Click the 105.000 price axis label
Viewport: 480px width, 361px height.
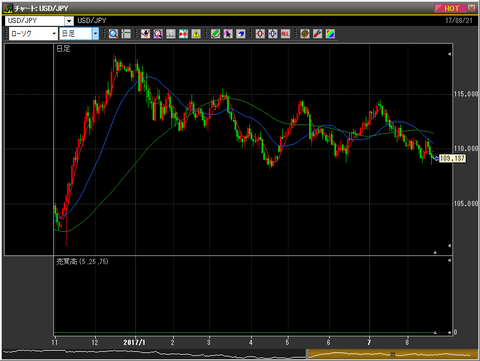(466, 204)
